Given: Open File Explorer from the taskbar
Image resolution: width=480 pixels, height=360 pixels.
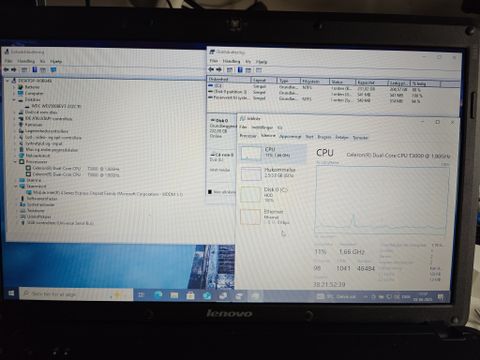Looking at the screenshot, I should [174, 295].
